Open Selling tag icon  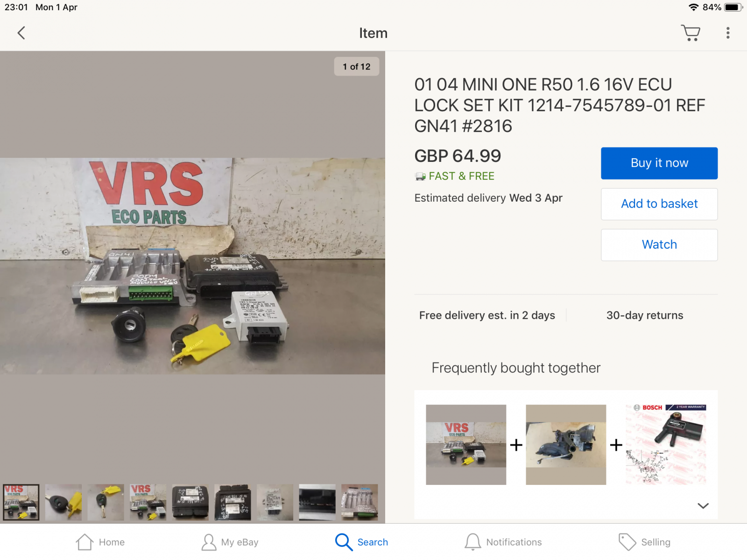click(627, 542)
